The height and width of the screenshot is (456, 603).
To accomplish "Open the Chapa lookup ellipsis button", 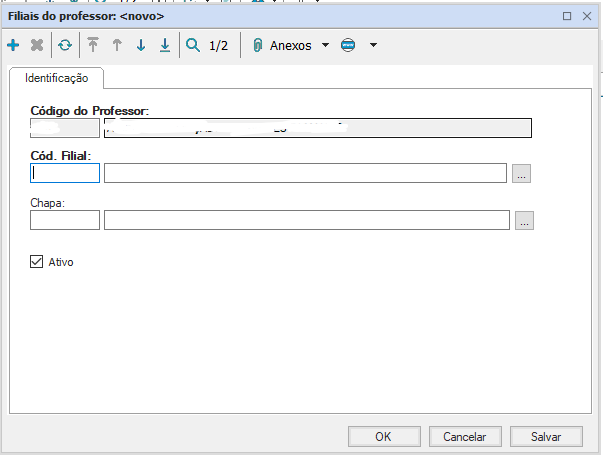I will click(524, 221).
